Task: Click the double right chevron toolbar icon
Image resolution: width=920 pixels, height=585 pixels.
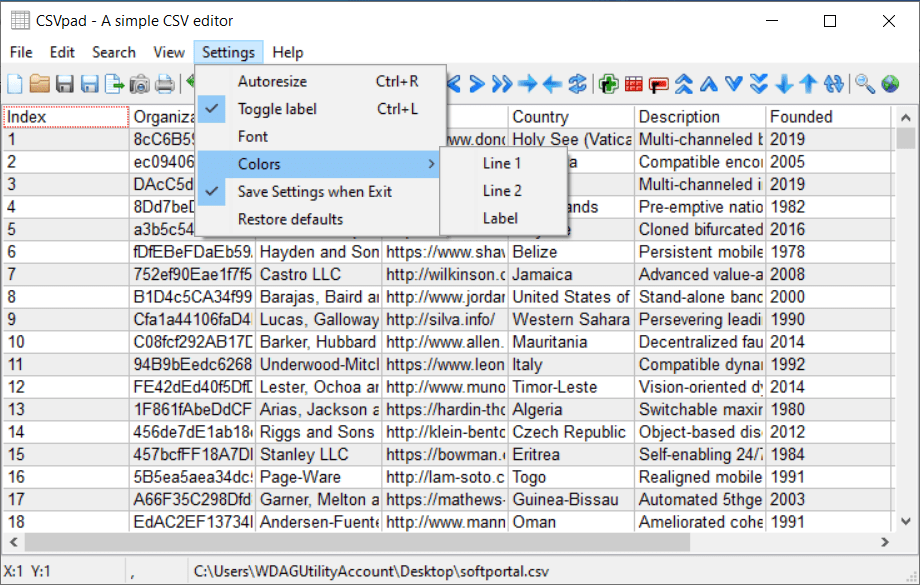Action: tap(502, 84)
